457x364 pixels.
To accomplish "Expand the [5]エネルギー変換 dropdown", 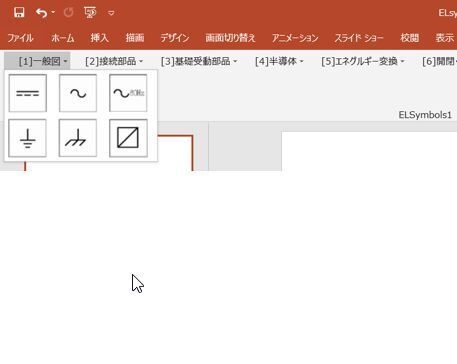I will pos(363,61).
